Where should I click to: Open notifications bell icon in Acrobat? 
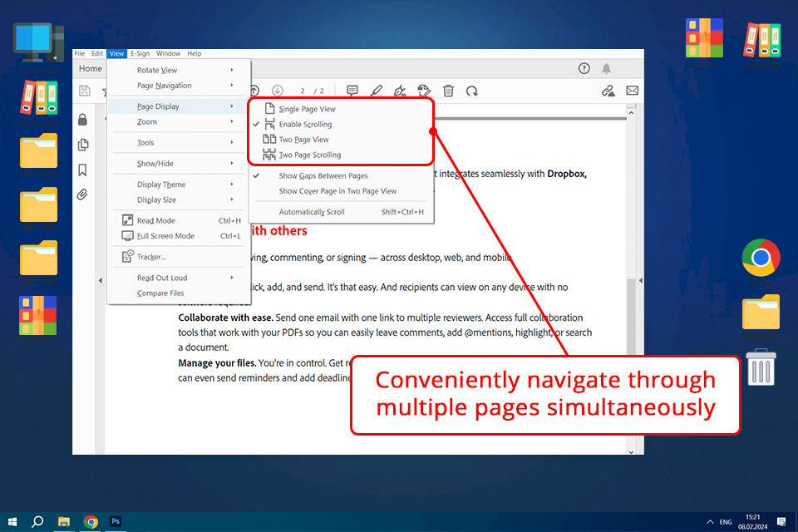(x=606, y=68)
